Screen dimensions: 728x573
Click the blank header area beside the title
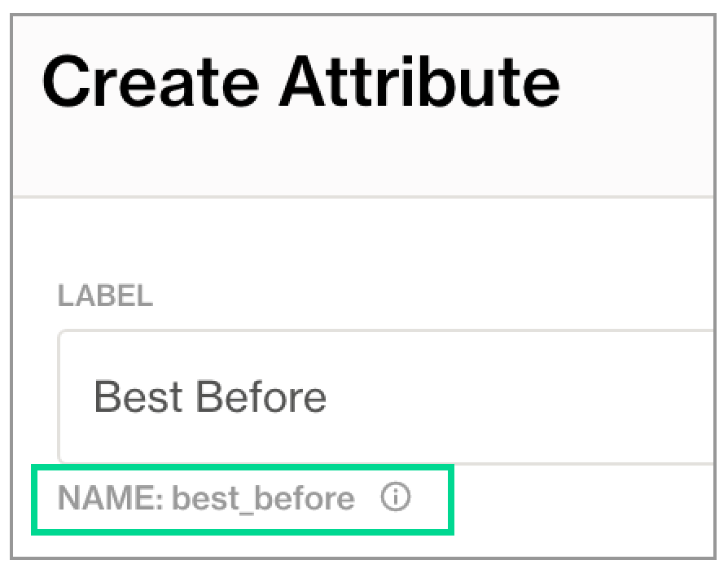coord(643,83)
